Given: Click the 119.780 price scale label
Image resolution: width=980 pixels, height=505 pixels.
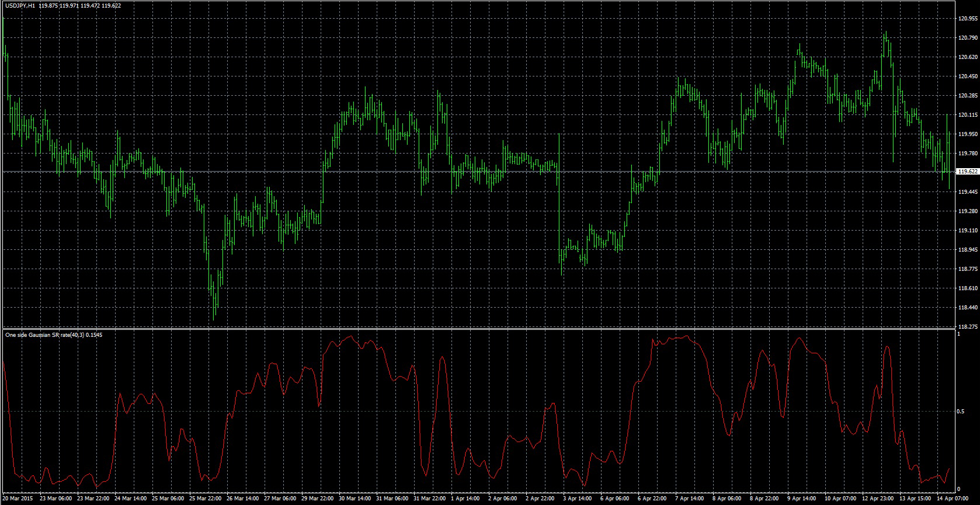Looking at the screenshot, I should click(968, 153).
